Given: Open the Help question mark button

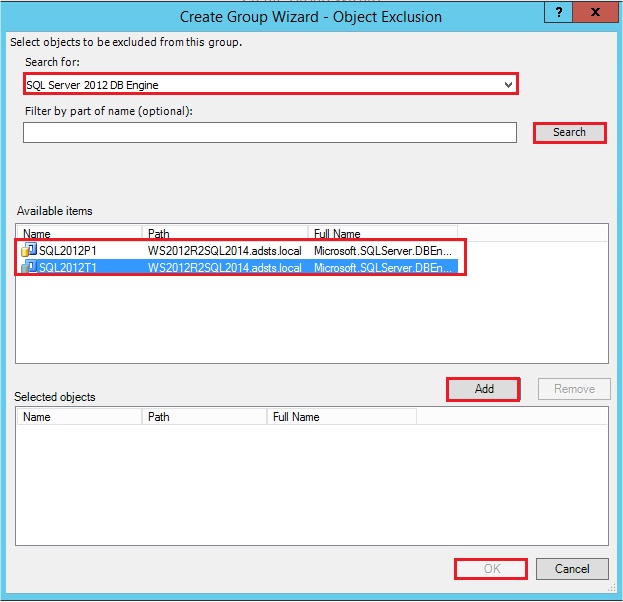Looking at the screenshot, I should (558, 12).
